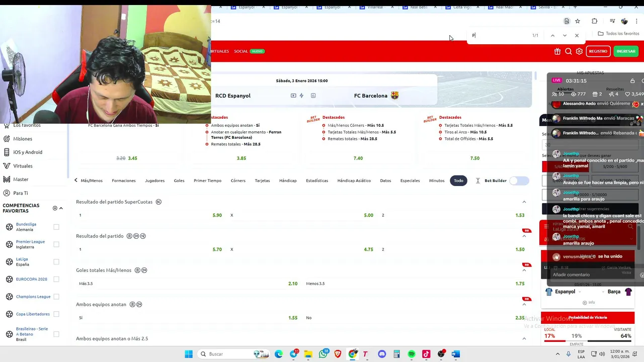Image resolution: width=644 pixels, height=362 pixels.
Task: Select SuperCuotas draw X odds 5.00
Action: [302, 215]
